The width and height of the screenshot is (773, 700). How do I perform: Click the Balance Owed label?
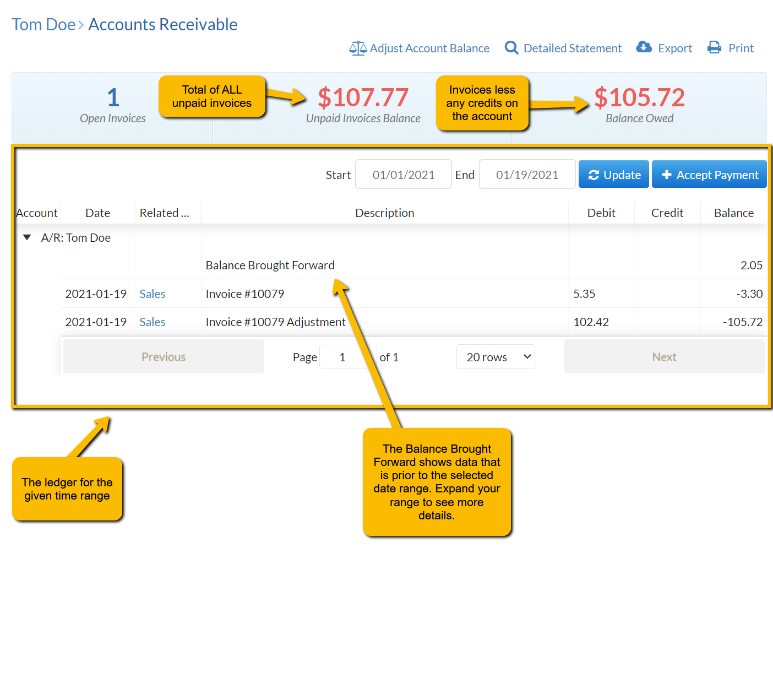(639, 118)
